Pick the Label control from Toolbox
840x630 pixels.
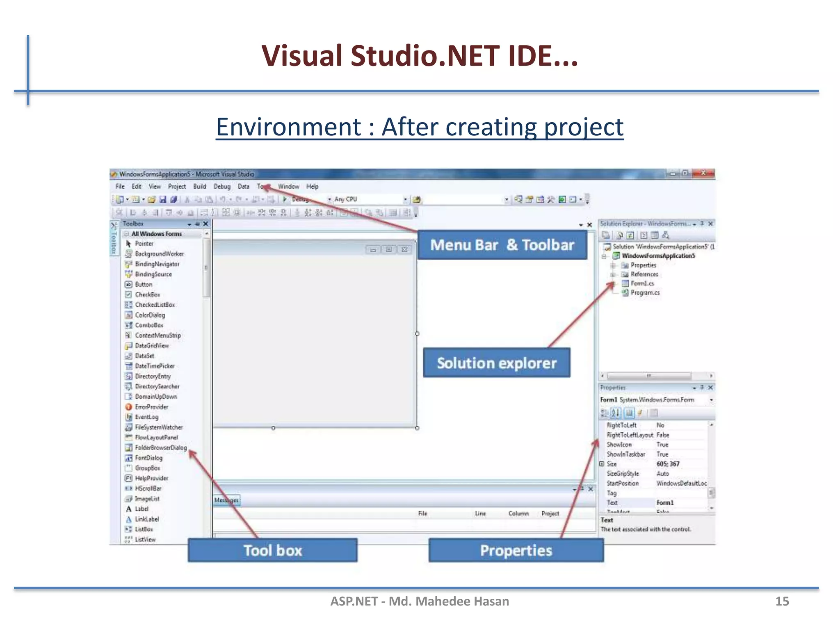pos(142,509)
